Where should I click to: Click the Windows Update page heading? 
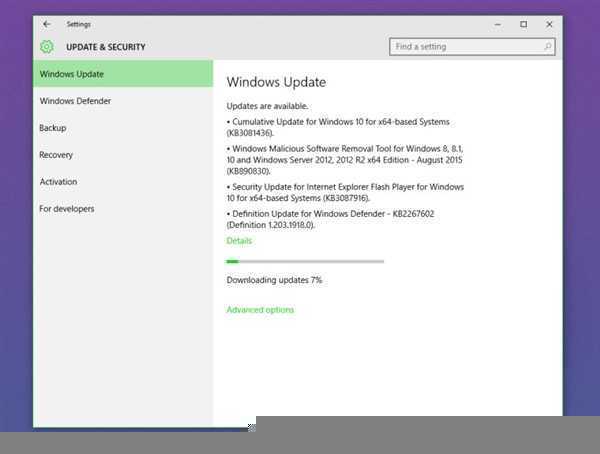pyautogui.click(x=276, y=82)
